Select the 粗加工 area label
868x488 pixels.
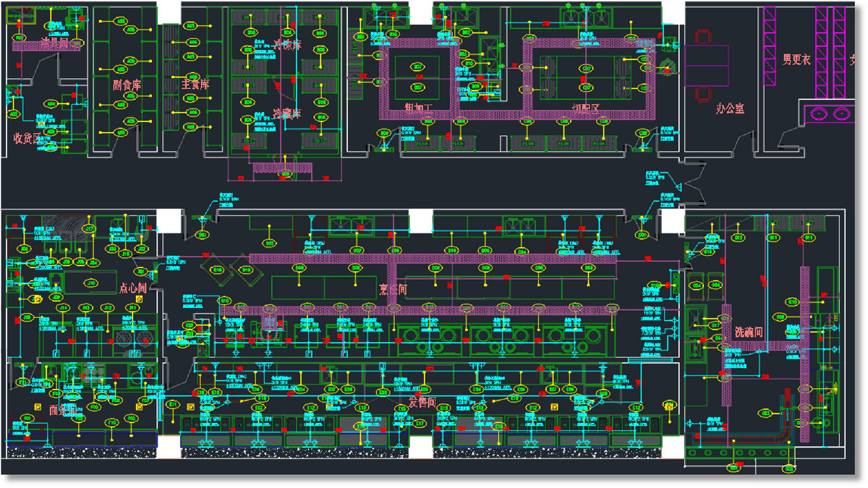coord(418,108)
